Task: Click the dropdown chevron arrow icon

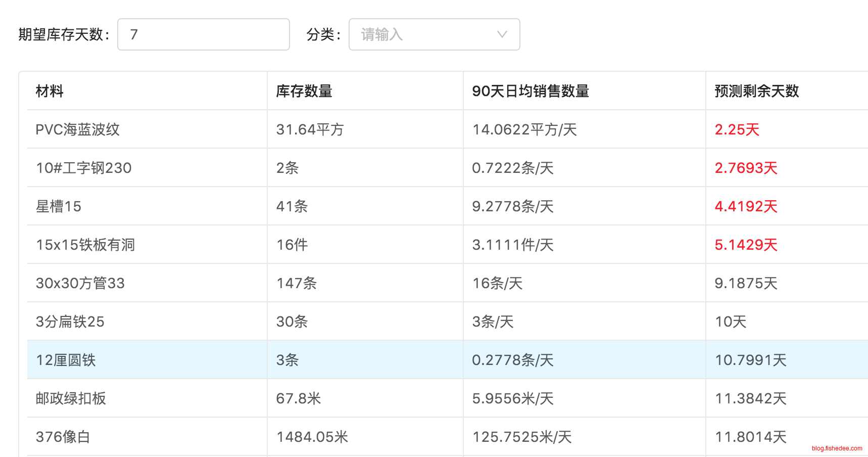Action: click(502, 34)
